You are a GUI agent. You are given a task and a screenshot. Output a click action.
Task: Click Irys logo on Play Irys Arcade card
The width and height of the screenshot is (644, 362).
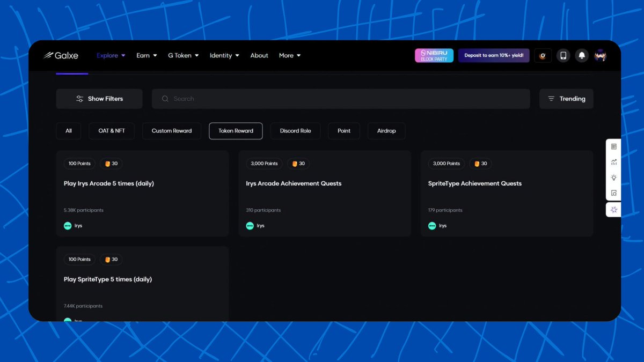click(68, 226)
